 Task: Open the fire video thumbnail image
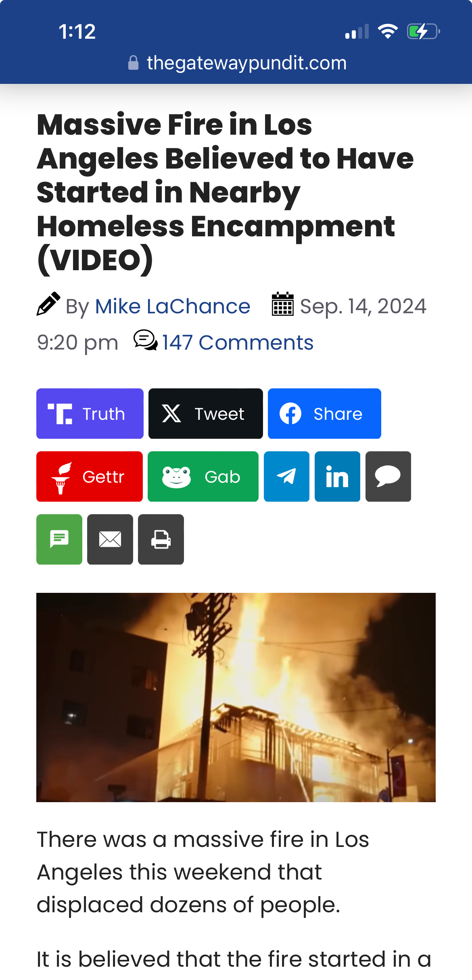[x=236, y=697]
